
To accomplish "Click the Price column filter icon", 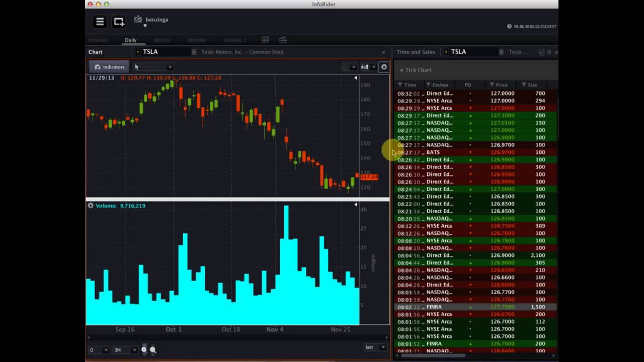I will click(493, 85).
